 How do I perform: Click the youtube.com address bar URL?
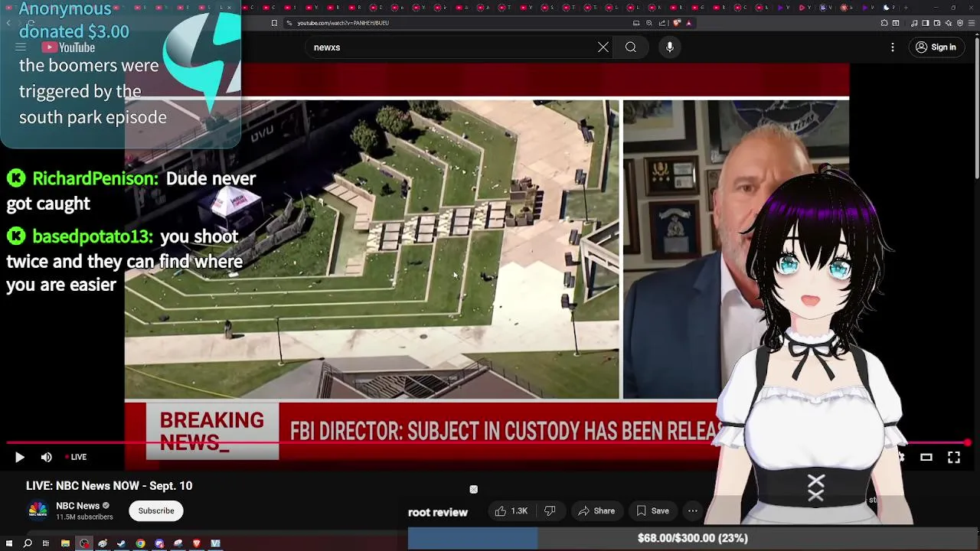[x=343, y=23]
